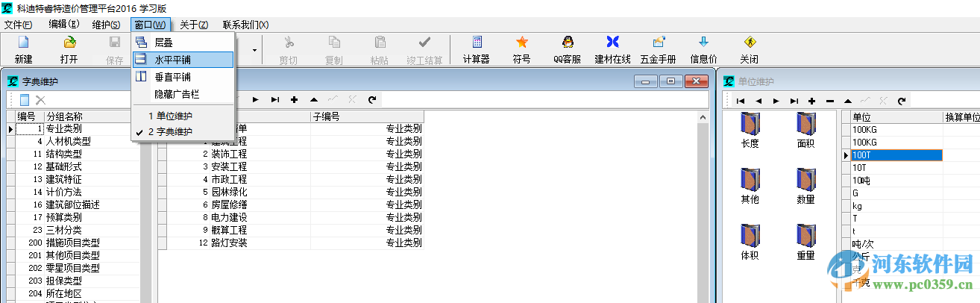
Task: Click the 复制 (Copy) toolbar icon
Action: [334, 50]
